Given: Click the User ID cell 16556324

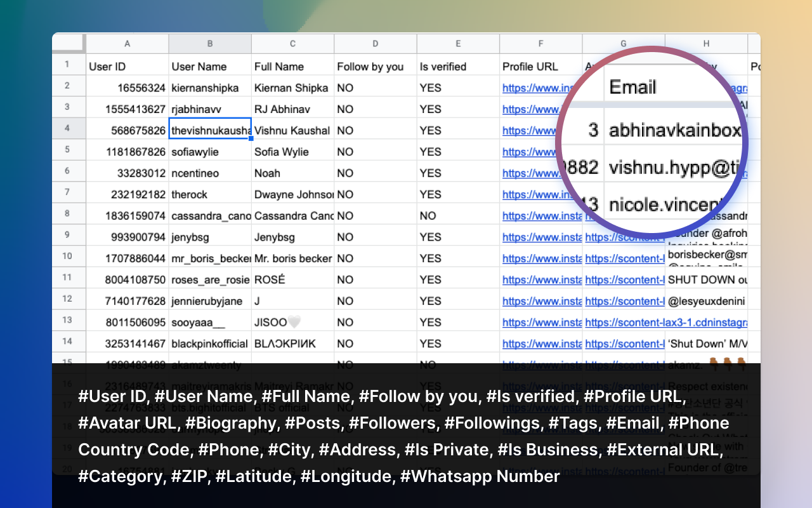Looking at the screenshot, I should (x=126, y=87).
